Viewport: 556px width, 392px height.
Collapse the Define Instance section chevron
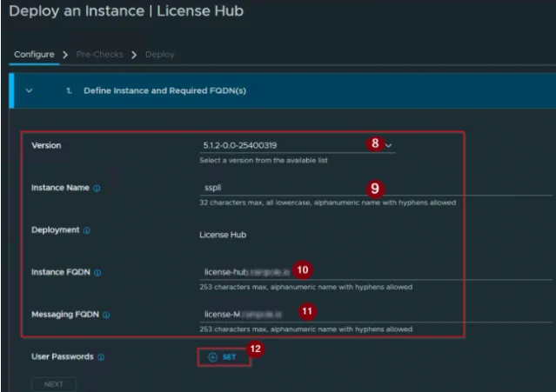[29, 90]
